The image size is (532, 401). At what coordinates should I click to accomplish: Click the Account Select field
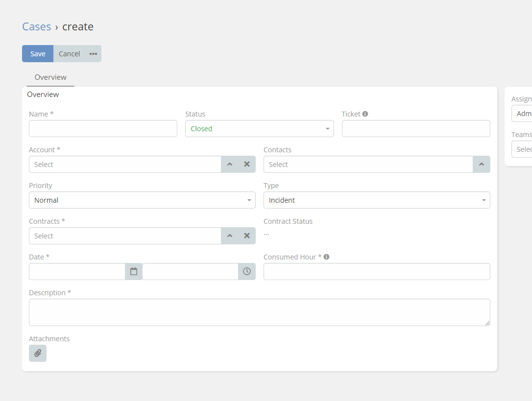(125, 164)
